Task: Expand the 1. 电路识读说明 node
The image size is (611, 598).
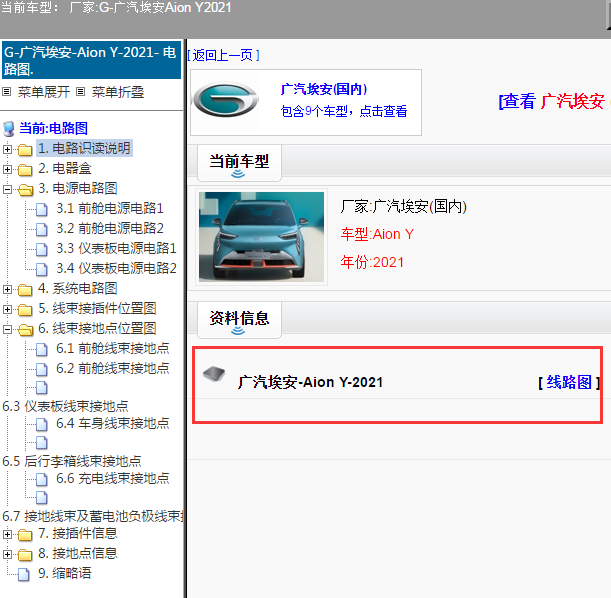Action: [x=7, y=149]
